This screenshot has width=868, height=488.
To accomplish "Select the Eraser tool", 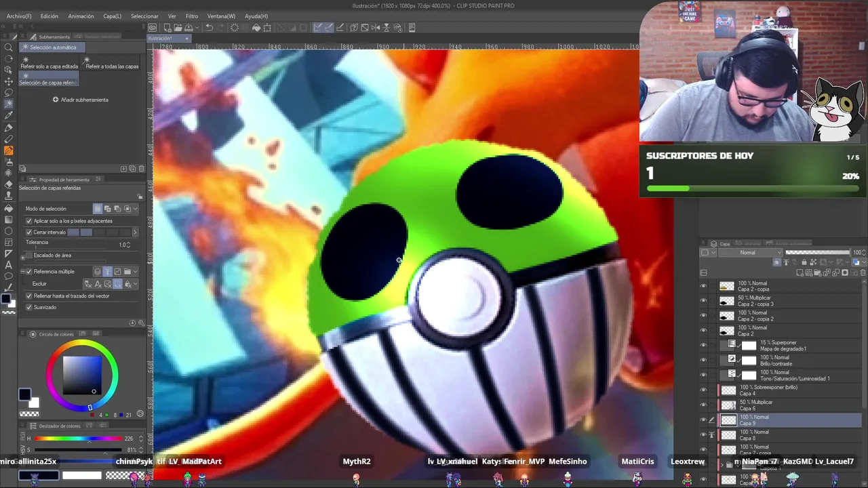I will pos(9,185).
